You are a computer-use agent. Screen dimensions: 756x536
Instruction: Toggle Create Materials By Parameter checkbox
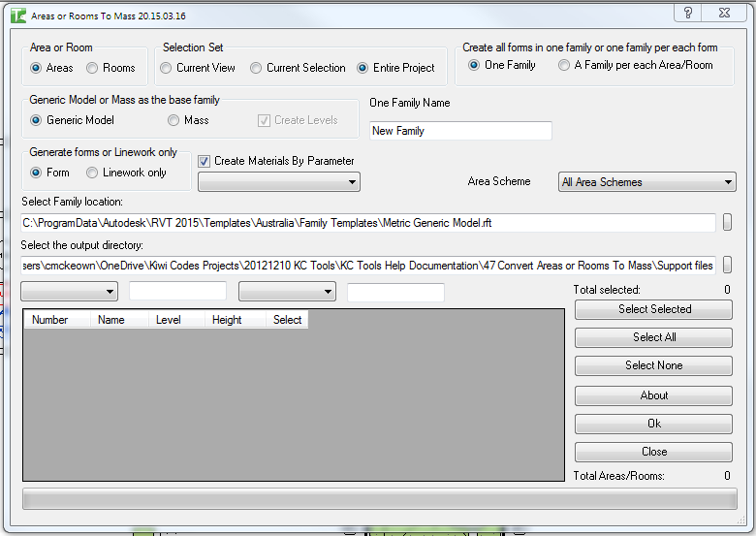(205, 161)
